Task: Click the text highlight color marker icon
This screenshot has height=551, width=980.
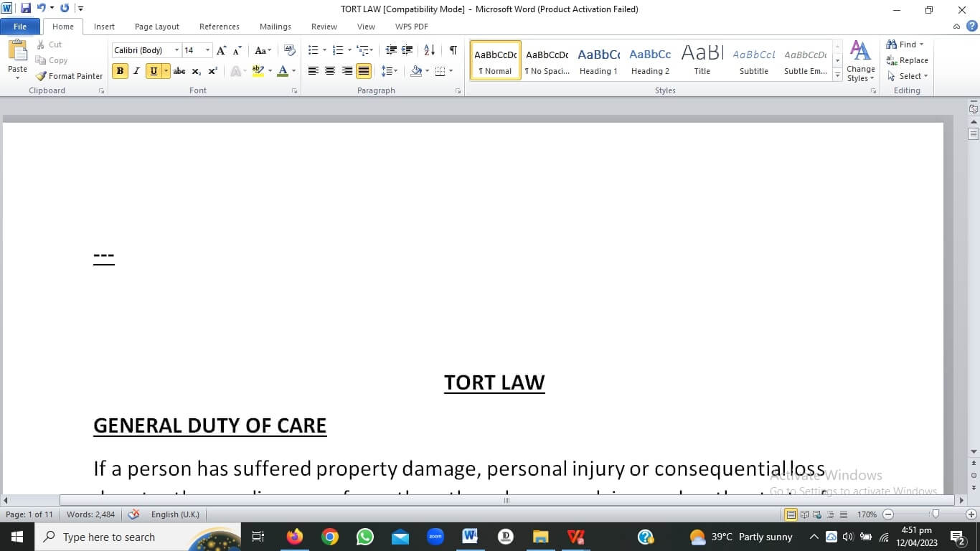Action: (x=258, y=71)
